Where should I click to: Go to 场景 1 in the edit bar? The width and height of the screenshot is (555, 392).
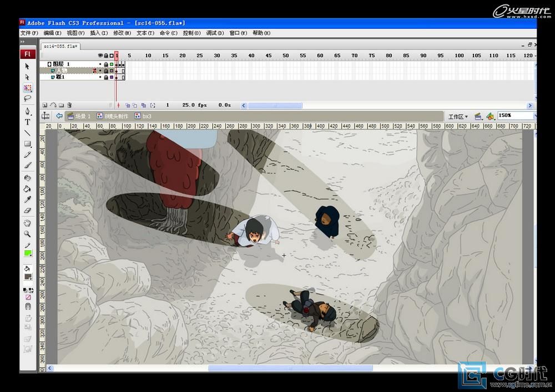79,116
